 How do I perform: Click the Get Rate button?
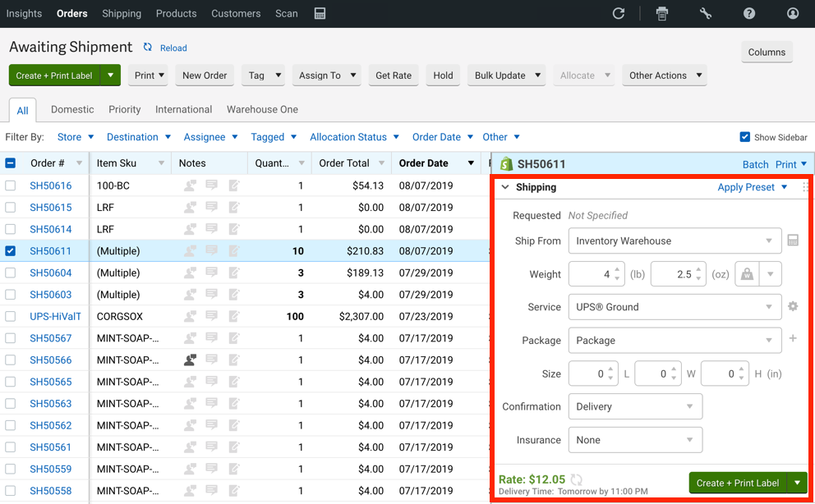[394, 76]
